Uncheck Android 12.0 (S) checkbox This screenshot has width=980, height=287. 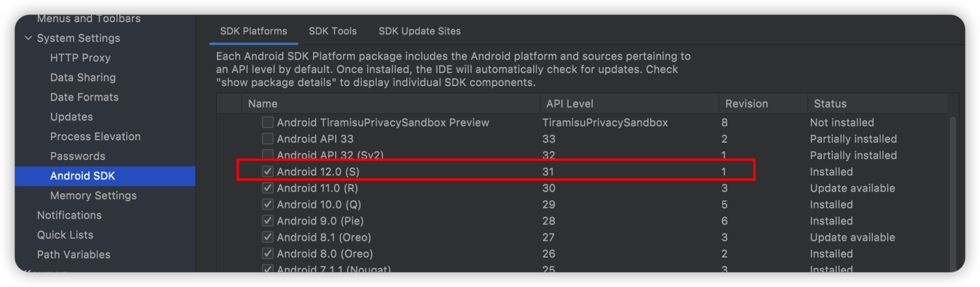coord(268,172)
